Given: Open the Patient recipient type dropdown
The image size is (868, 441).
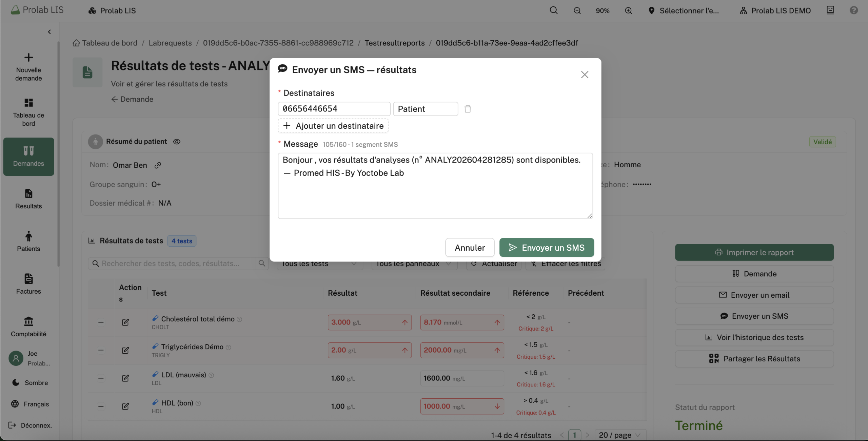Looking at the screenshot, I should pos(426,109).
